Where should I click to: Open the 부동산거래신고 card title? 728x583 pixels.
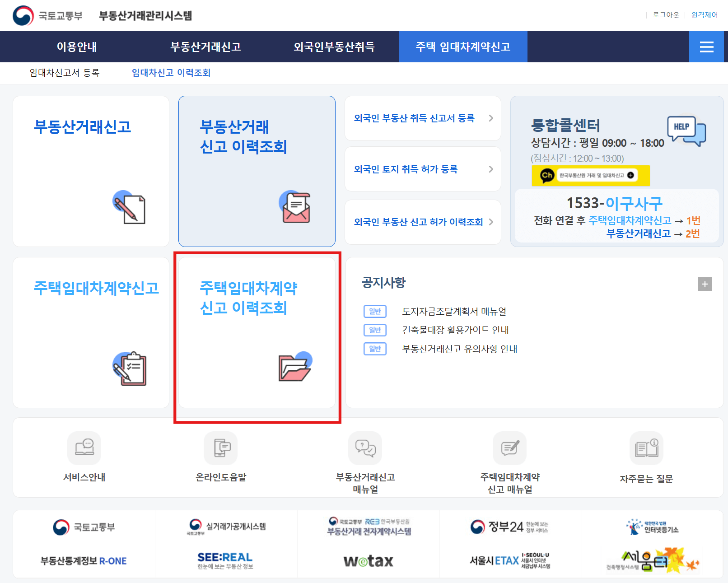tap(83, 127)
